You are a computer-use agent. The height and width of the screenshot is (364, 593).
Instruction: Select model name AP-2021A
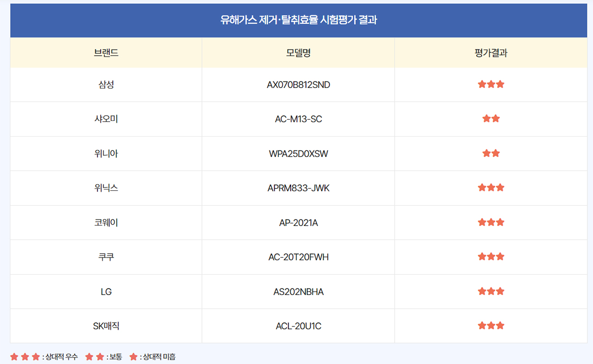[x=298, y=223]
